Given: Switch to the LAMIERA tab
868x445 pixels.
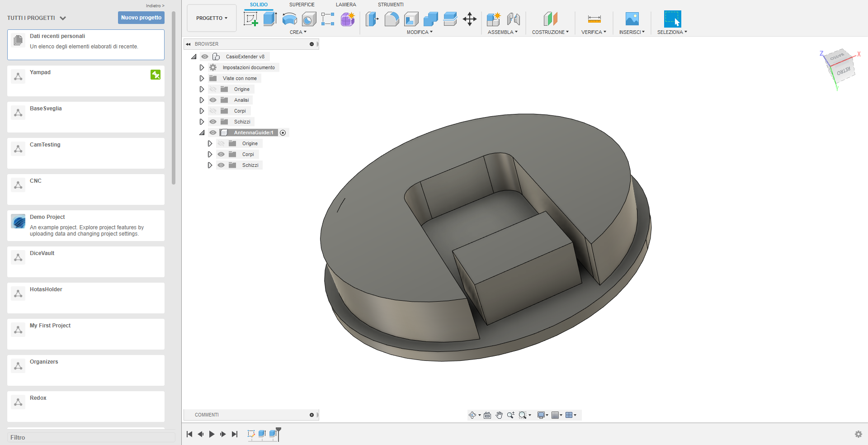Looking at the screenshot, I should (x=346, y=5).
